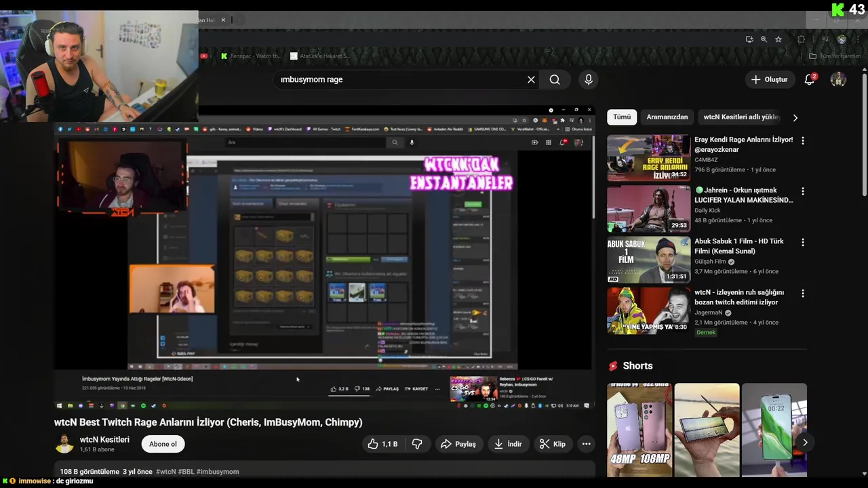
Task: Open options menu for Abuk Sabuk 1 Film
Action: pyautogui.click(x=803, y=242)
